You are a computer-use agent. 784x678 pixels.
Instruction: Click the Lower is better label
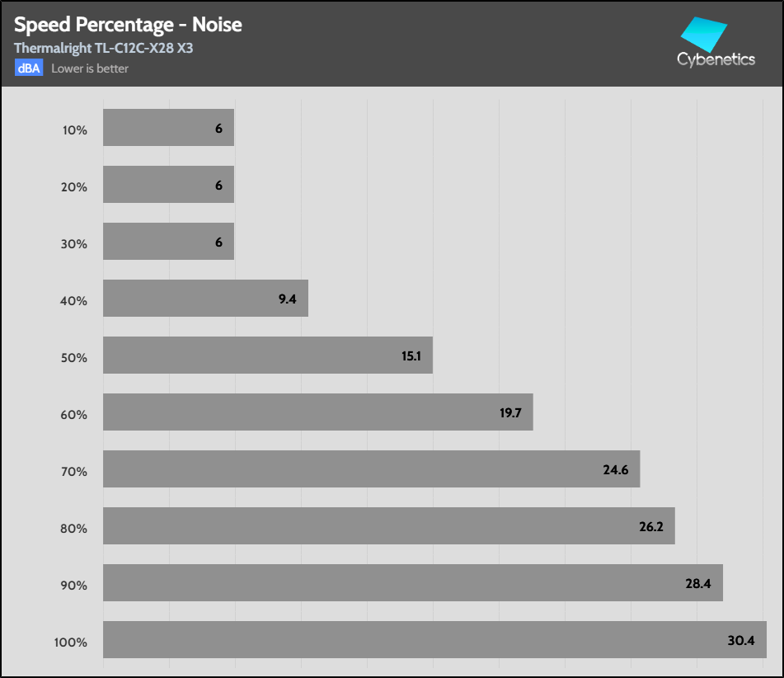[x=90, y=68]
